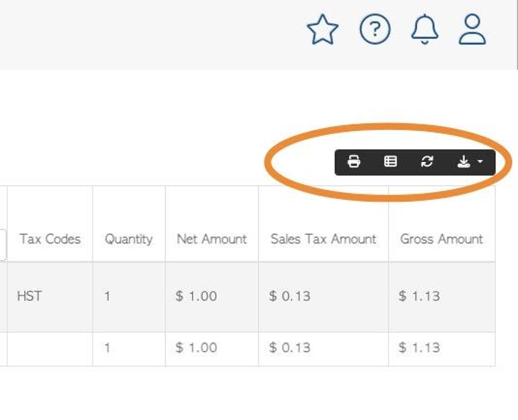Click the totals row $ 1.13 gross amount
518x420 pixels.
pyautogui.click(x=419, y=348)
